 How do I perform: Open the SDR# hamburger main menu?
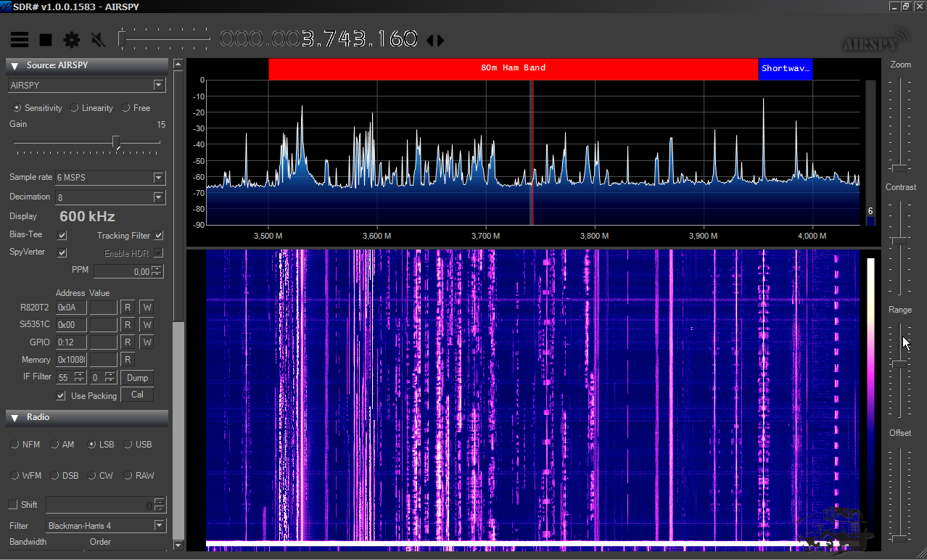pyautogui.click(x=20, y=40)
